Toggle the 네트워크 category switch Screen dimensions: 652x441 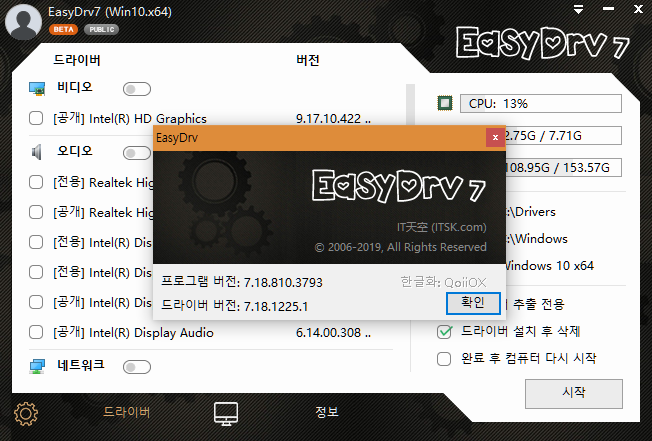(137, 367)
